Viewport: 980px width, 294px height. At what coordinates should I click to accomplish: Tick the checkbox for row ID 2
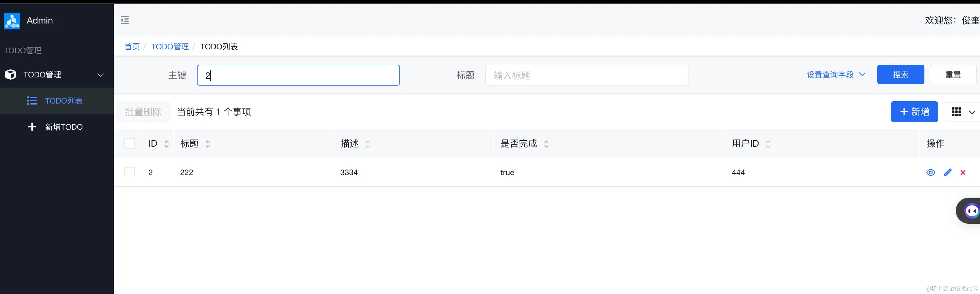point(130,172)
